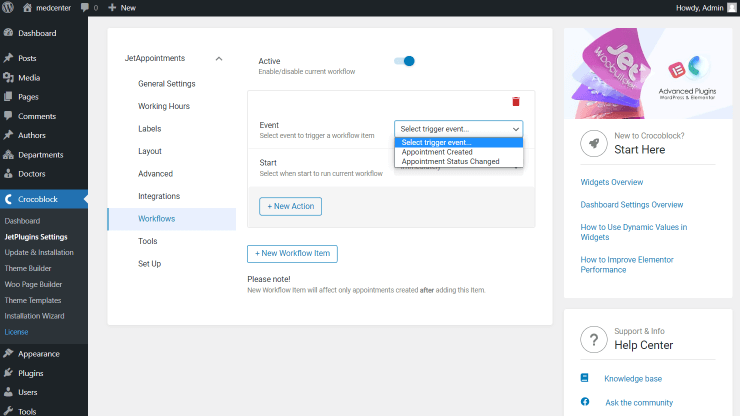Click the Pages icon in sidebar
740x416 pixels.
[8, 96]
